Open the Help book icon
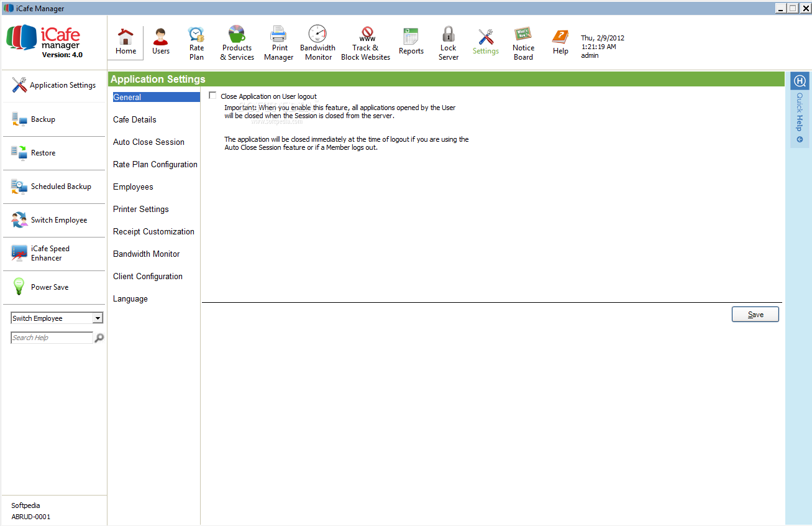 [x=560, y=37]
